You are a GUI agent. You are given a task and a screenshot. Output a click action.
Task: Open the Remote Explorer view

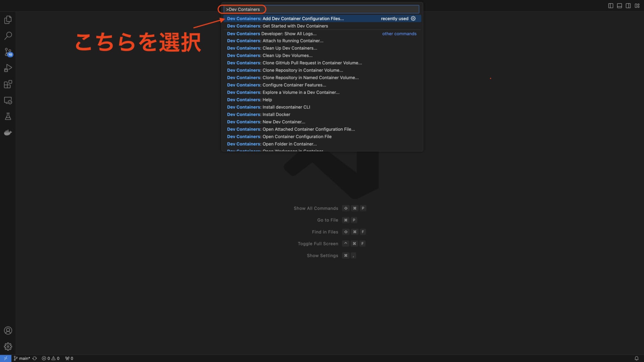pyautogui.click(x=8, y=100)
